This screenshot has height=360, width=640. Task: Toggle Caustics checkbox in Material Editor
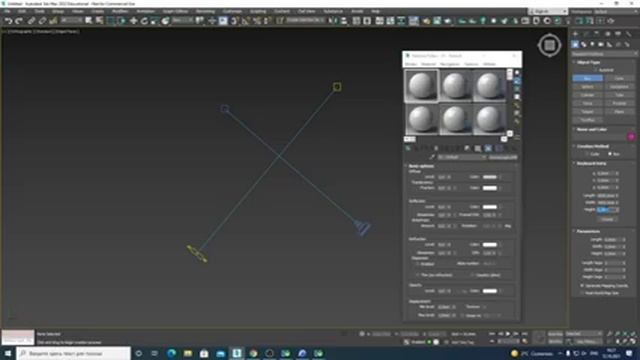[472, 275]
